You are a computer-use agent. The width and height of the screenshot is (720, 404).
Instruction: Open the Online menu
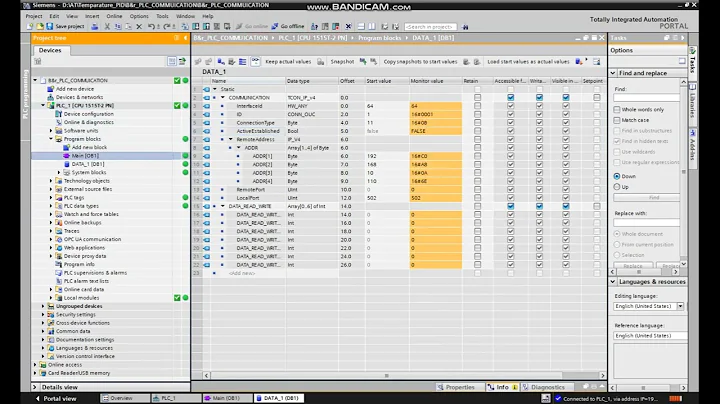114,16
